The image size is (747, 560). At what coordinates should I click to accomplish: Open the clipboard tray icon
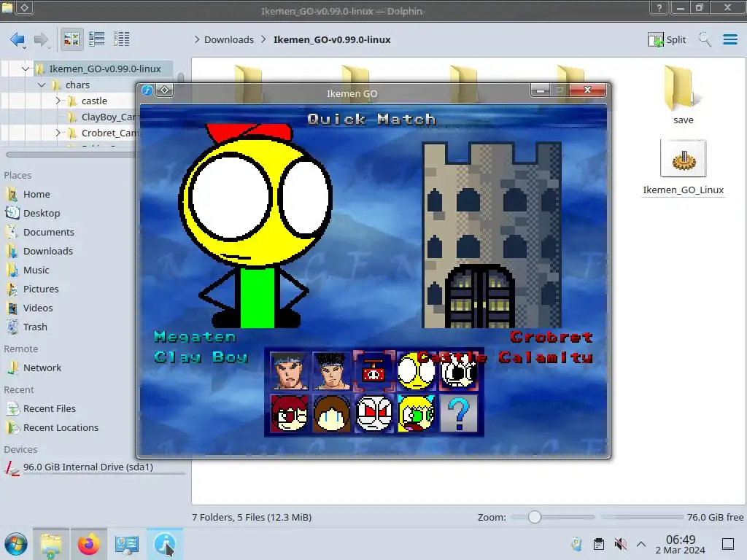(599, 544)
